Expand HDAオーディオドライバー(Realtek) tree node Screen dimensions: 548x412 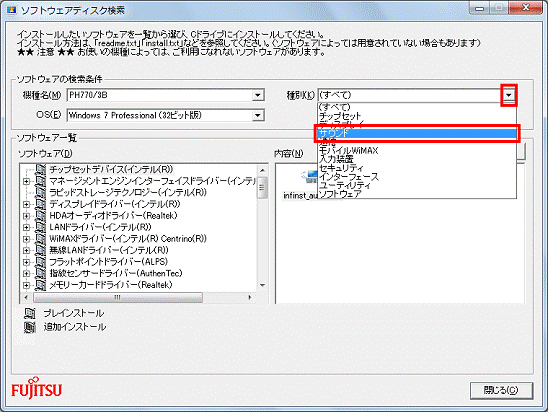[26, 216]
